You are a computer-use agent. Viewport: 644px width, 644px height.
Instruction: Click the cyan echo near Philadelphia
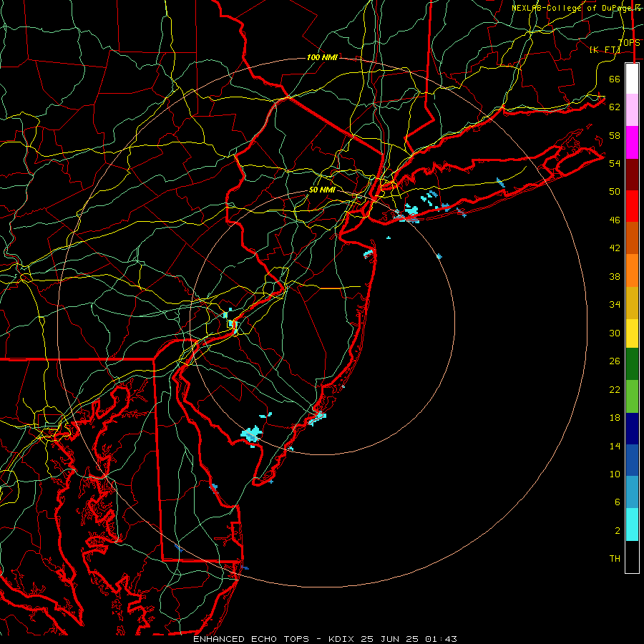coord(233,324)
